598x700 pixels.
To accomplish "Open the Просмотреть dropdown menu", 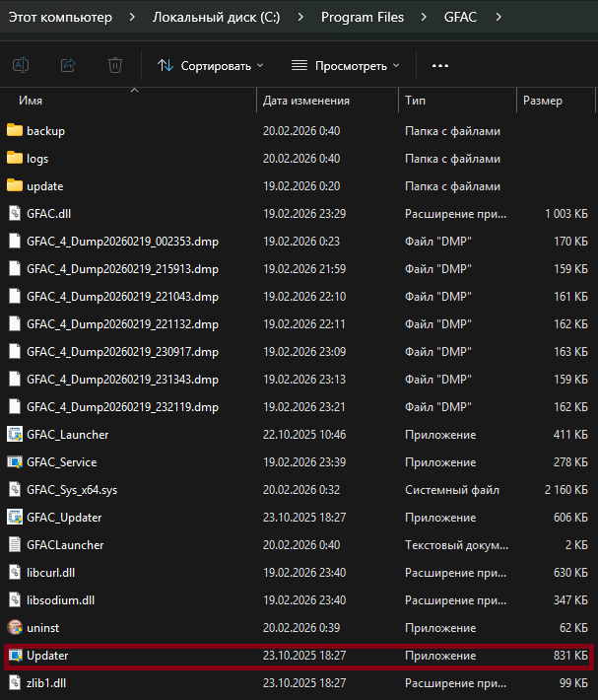I will 346,65.
